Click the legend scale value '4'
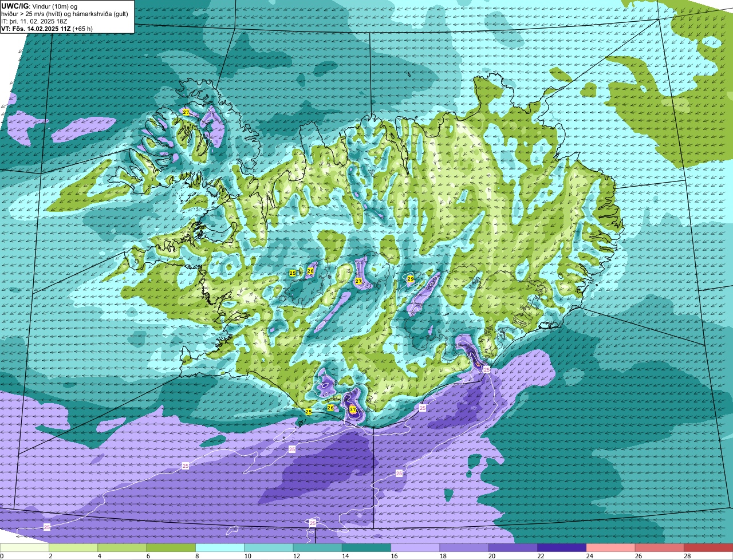The image size is (733, 560). tap(99, 556)
